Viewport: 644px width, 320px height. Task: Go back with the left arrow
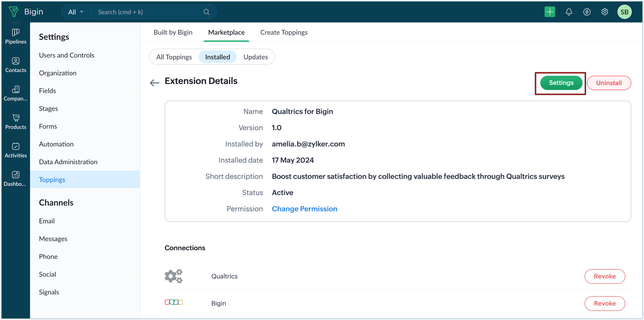tap(154, 83)
